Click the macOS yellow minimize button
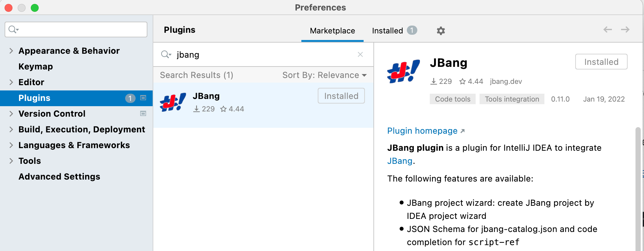644x251 pixels. tap(22, 8)
